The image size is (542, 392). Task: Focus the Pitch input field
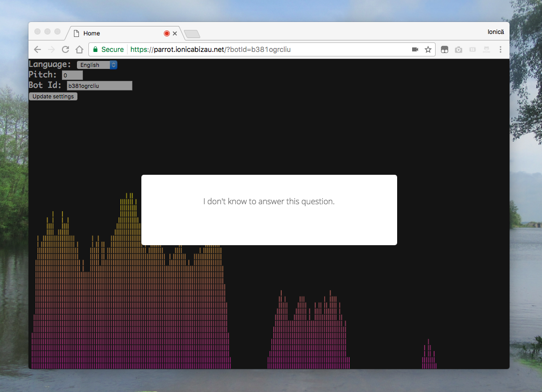[72, 75]
